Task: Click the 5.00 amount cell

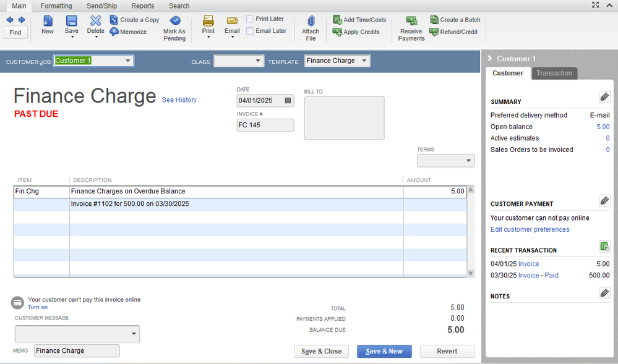Action: coord(435,192)
